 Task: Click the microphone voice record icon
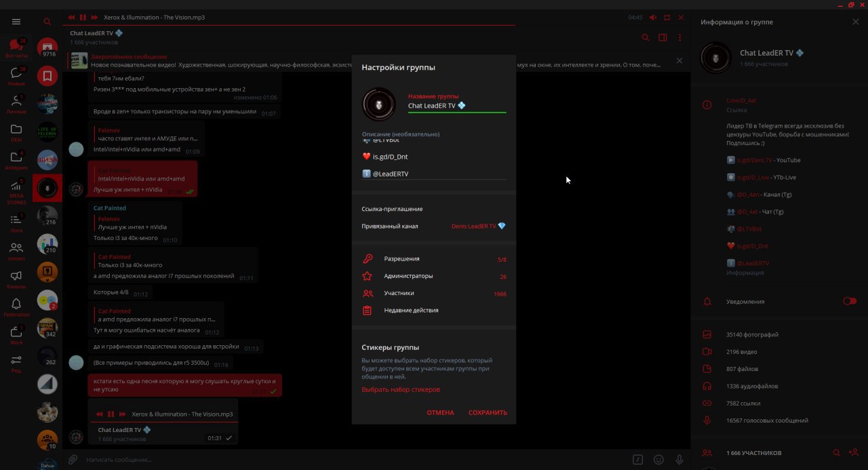pos(679,459)
